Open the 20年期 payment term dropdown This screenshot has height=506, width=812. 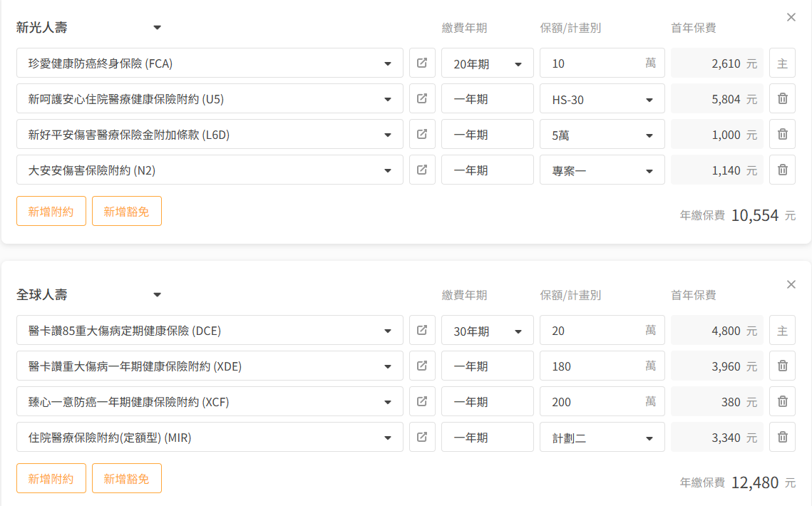pos(488,63)
